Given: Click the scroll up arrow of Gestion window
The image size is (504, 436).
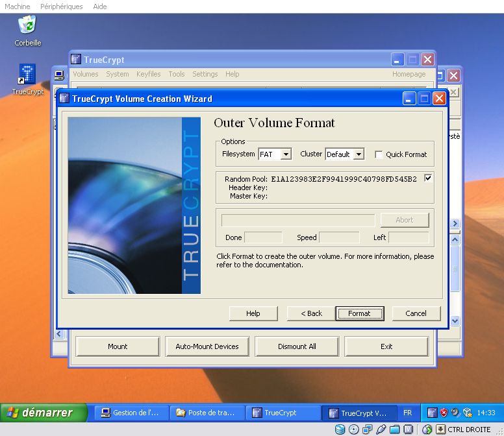Looking at the screenshot, I should point(455,239).
